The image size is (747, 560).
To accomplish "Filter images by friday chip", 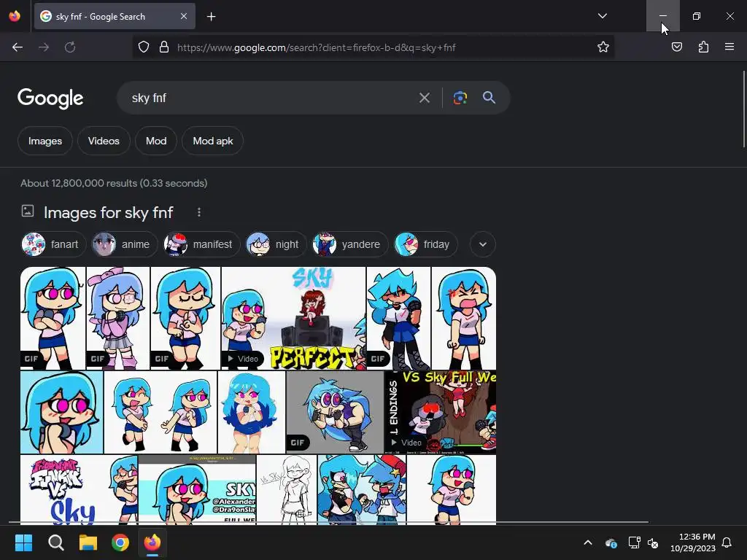I will [x=425, y=244].
